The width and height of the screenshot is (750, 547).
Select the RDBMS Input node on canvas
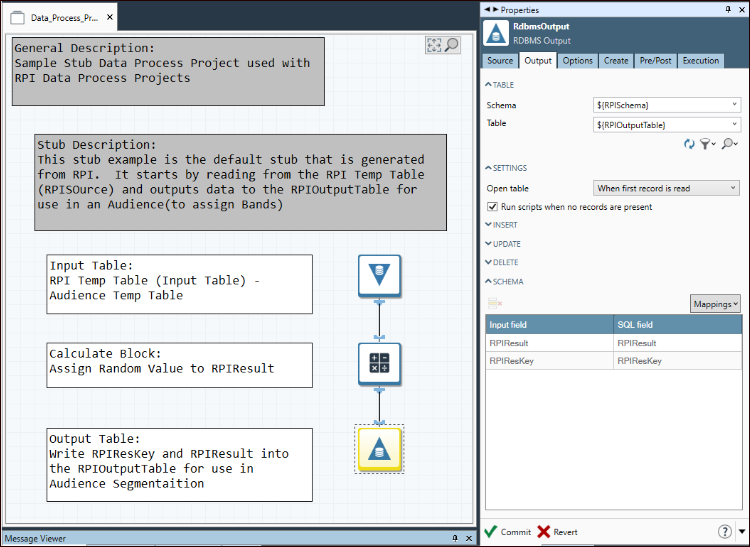379,275
